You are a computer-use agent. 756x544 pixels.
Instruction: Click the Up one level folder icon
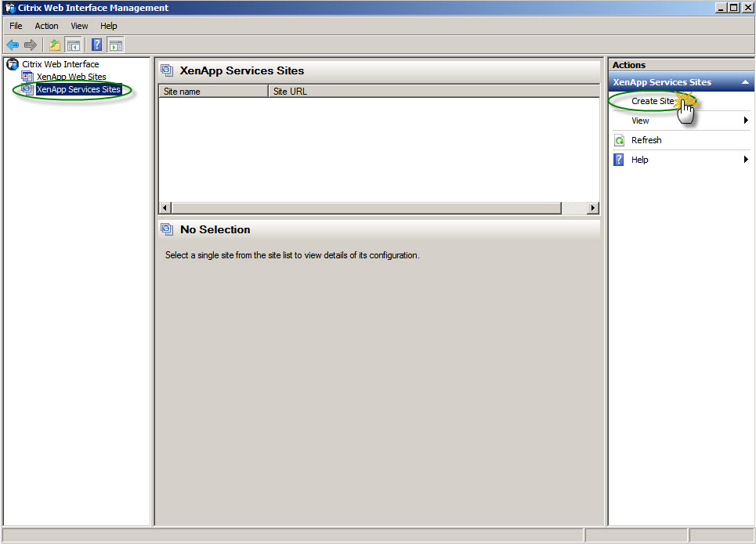55,45
